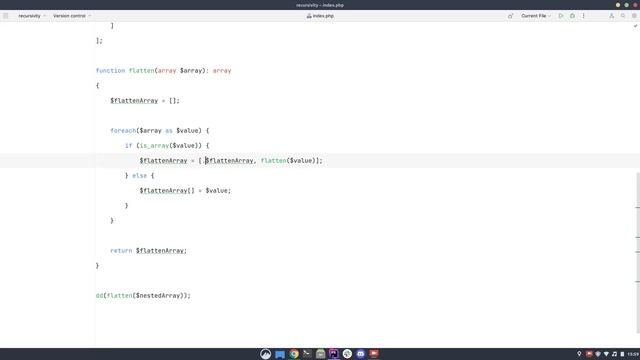The width and height of the screenshot is (640, 360).
Task: Click the music note tray icon
Action: coord(615,354)
